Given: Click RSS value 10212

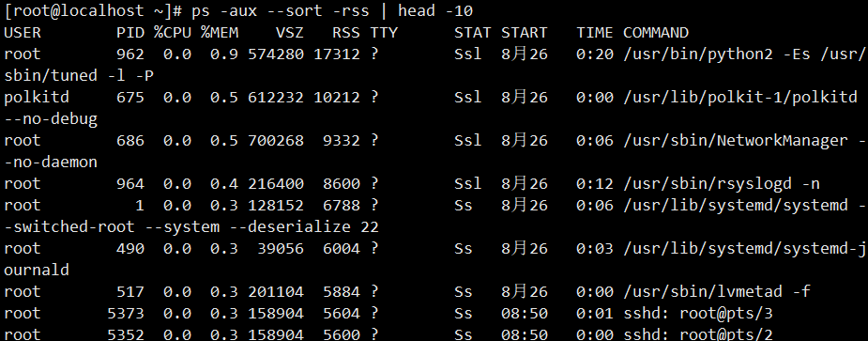Looking at the screenshot, I should [x=337, y=98].
